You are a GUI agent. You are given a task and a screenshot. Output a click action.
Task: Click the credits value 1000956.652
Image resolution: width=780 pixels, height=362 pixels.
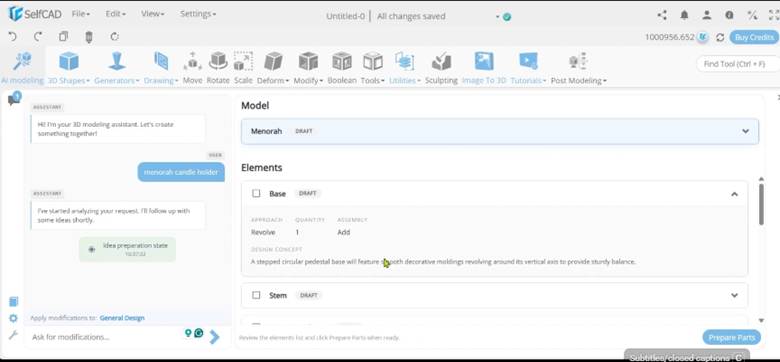(x=670, y=37)
